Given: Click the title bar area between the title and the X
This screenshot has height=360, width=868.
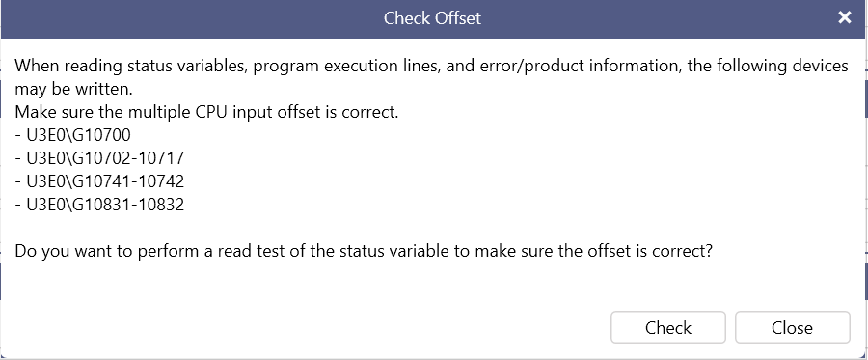Looking at the screenshot, I should point(658,18).
